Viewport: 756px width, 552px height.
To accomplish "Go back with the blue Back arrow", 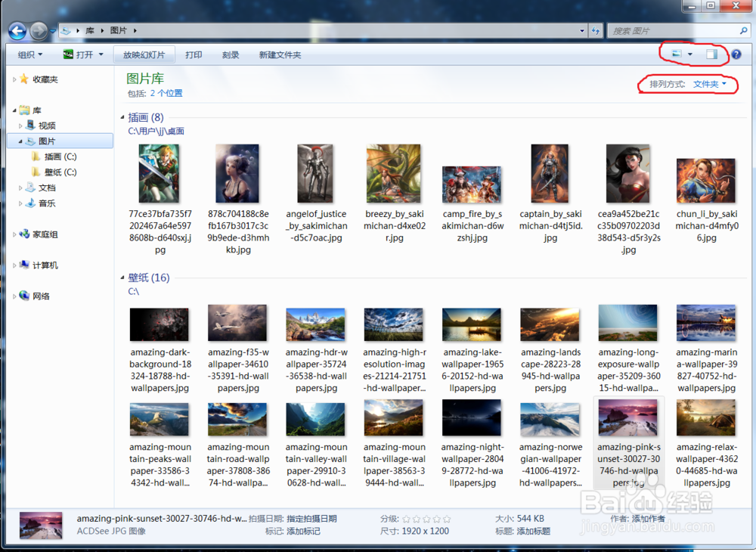I will [17, 31].
